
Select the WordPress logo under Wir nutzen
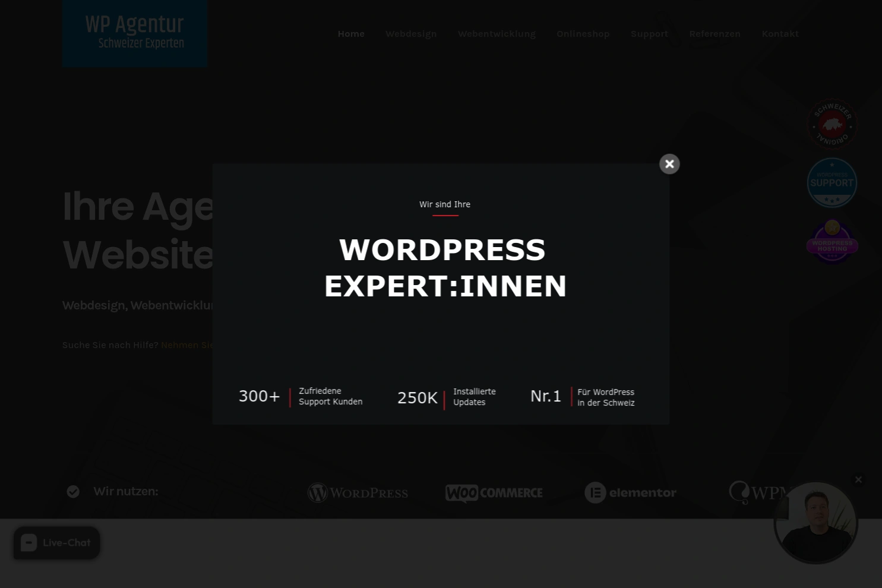(x=358, y=492)
